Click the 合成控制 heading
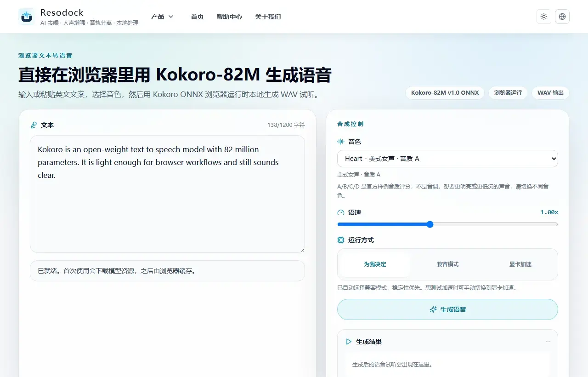This screenshot has width=588, height=377. 350,124
